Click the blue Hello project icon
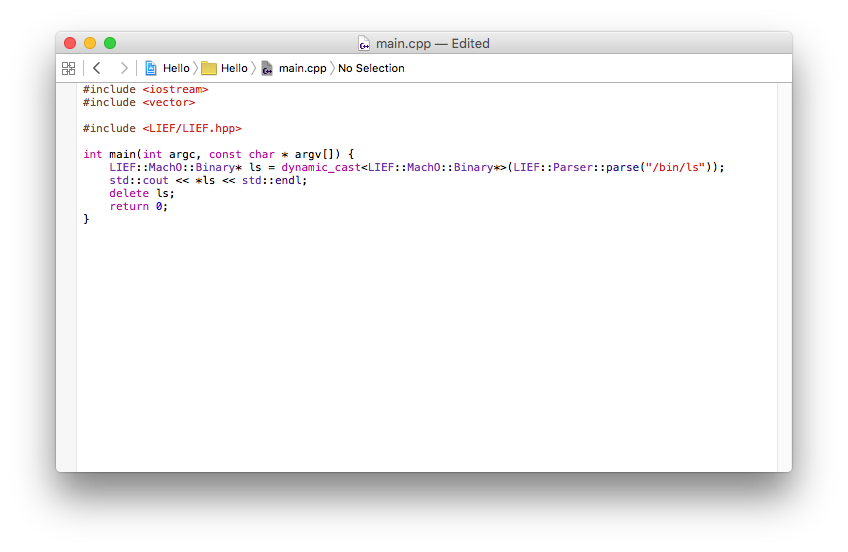848x552 pixels. coord(151,68)
